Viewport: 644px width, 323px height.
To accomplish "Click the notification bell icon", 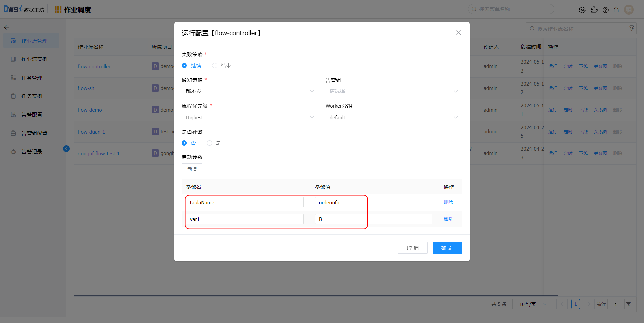I will pyautogui.click(x=616, y=10).
